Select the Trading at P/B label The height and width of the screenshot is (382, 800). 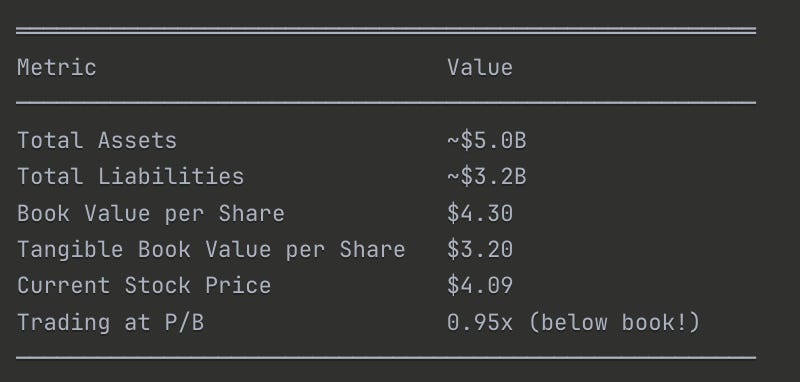click(x=110, y=323)
